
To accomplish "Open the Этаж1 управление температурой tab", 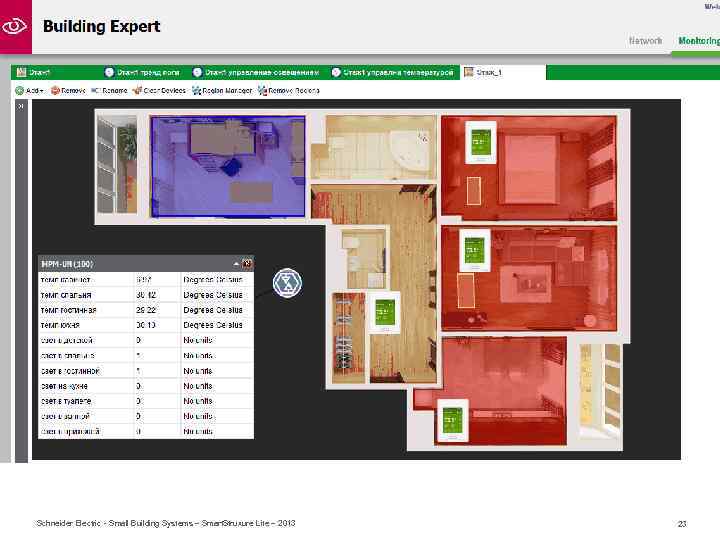I will (x=393, y=72).
